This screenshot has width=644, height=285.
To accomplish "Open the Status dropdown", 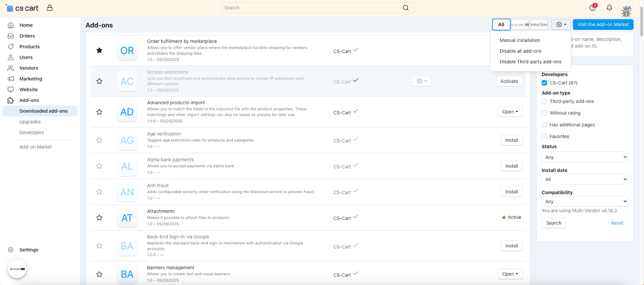I will pos(585,157).
